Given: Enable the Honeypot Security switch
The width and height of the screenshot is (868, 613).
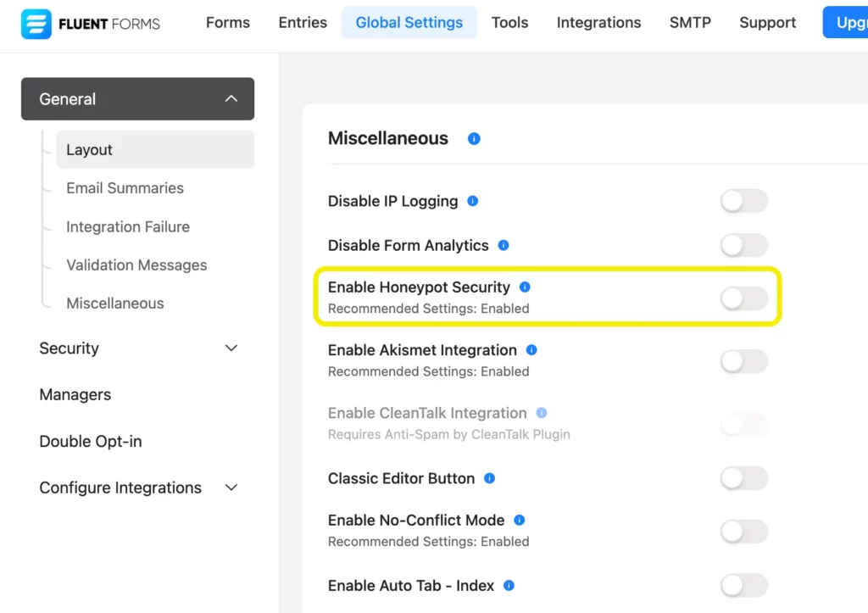Looking at the screenshot, I should 744,298.
